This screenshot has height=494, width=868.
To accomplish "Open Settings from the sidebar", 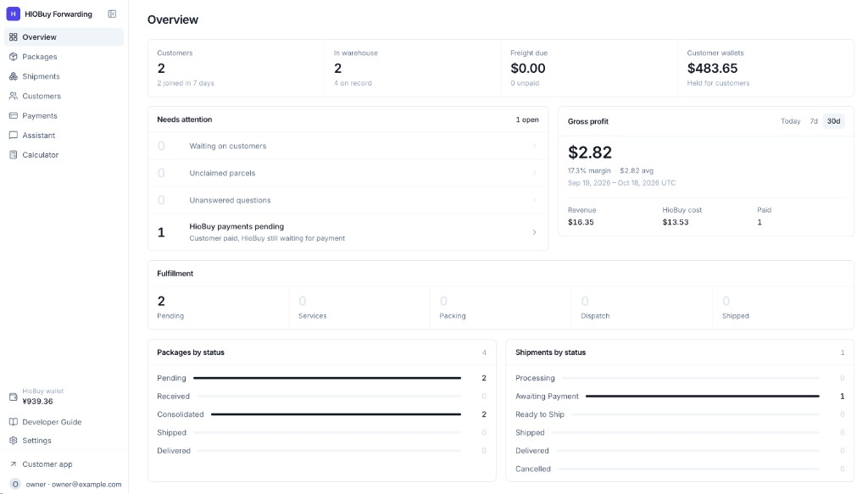I will [x=64, y=441].
